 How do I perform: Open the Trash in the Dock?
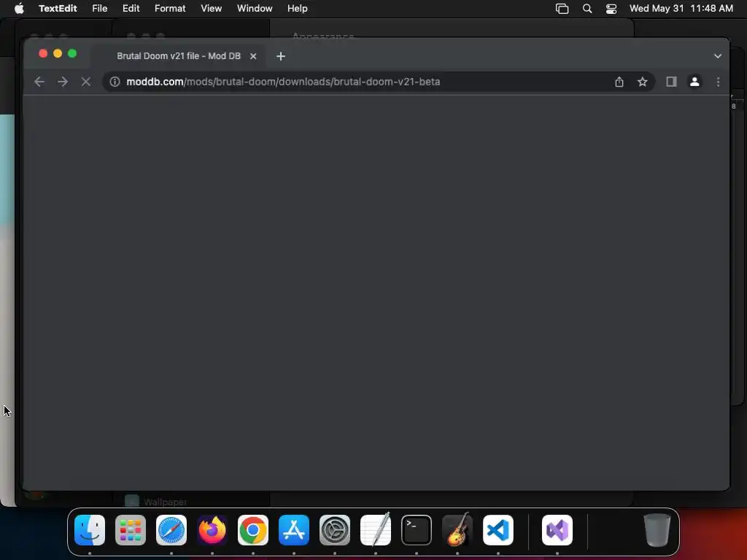(x=657, y=530)
